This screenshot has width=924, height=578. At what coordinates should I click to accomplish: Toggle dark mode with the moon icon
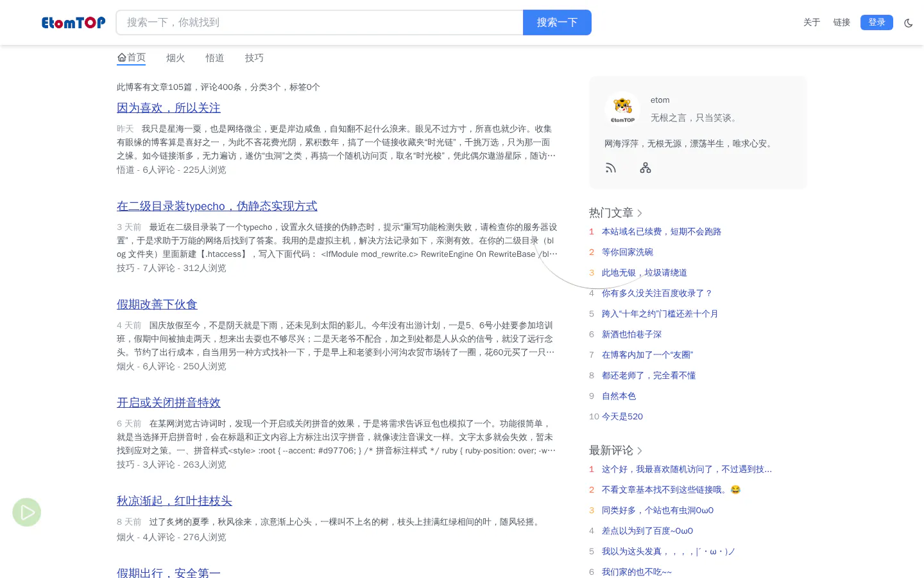pyautogui.click(x=909, y=23)
